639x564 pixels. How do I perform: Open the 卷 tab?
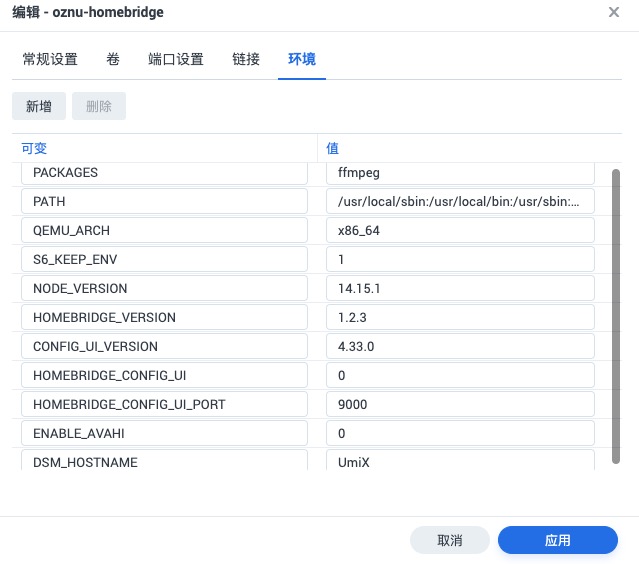point(113,59)
